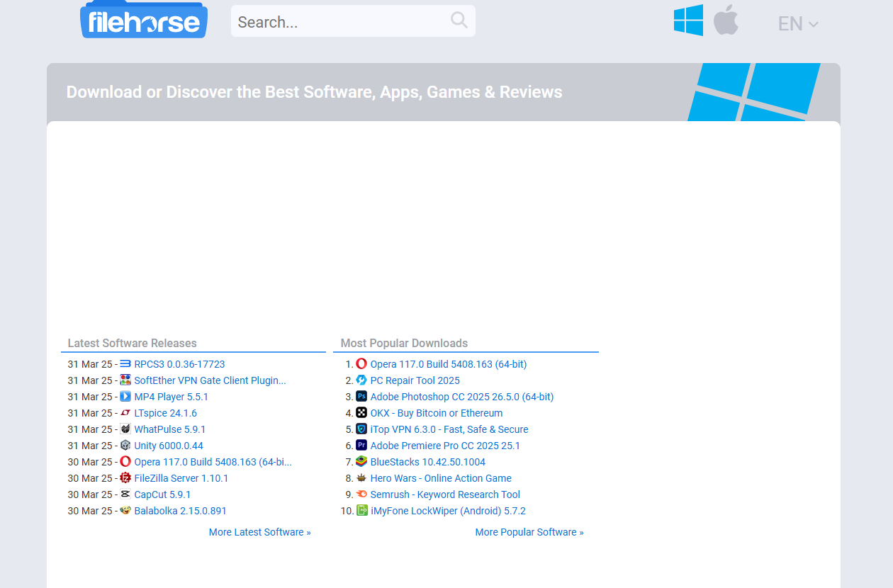Open PC Repair Tool 2025 link
Viewport: 893px width, 588px height.
pos(415,380)
